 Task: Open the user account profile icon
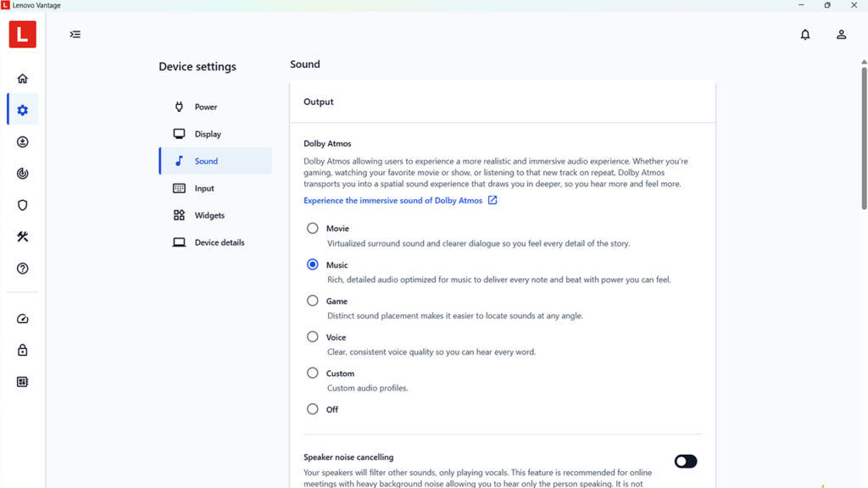tap(842, 34)
